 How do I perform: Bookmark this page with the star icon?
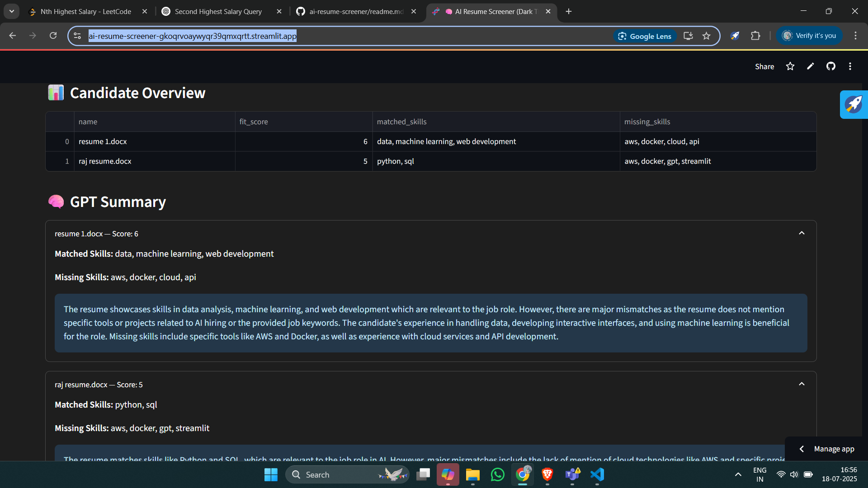pyautogui.click(x=707, y=36)
